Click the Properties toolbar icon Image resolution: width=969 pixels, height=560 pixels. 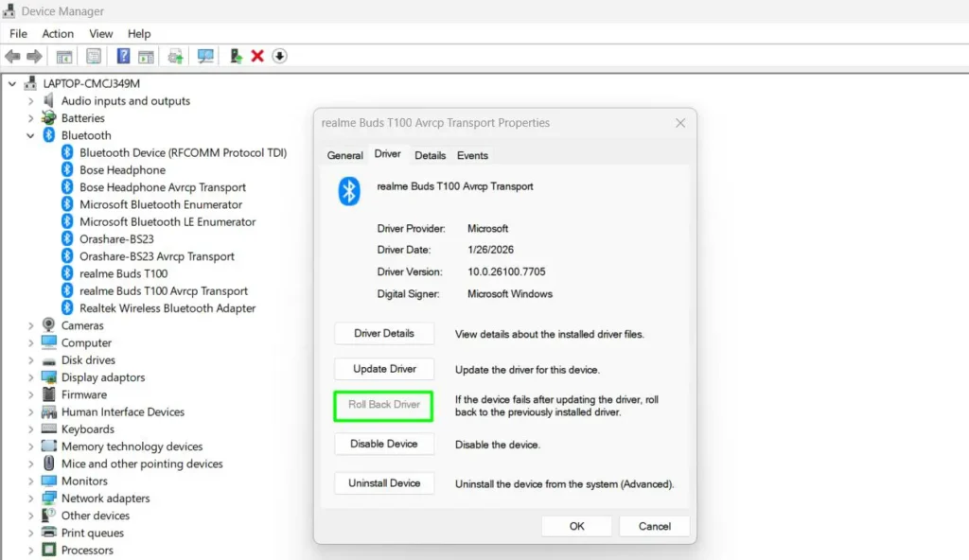point(94,56)
